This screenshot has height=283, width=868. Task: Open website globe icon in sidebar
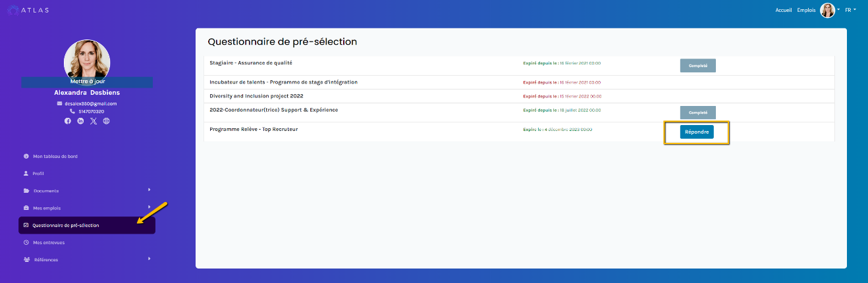coord(106,121)
